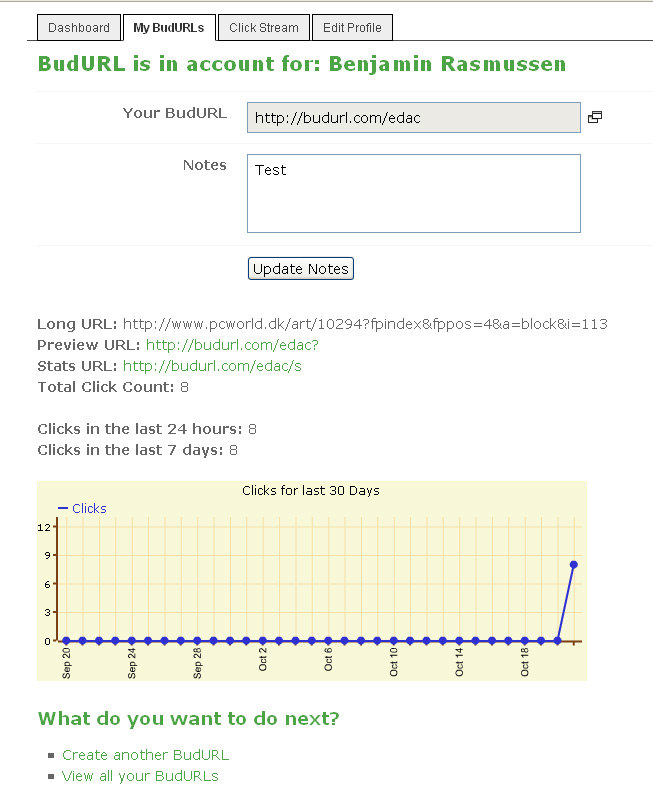This screenshot has width=653, height=797.
Task: Open the Preview URL link
Action: pos(232,345)
